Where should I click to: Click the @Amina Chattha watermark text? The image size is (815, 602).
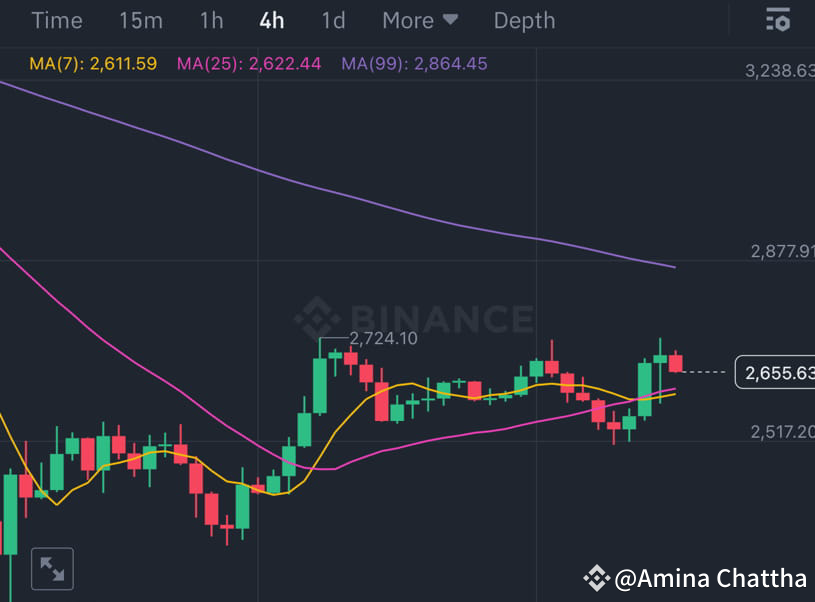pos(712,578)
